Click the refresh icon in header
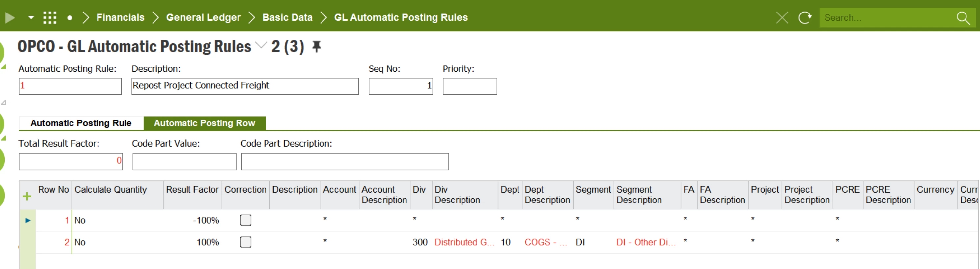980x269 pixels. [805, 17]
